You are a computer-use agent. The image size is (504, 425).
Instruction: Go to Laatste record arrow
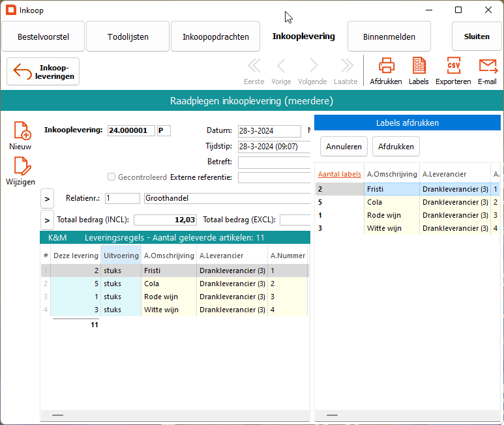(x=346, y=66)
